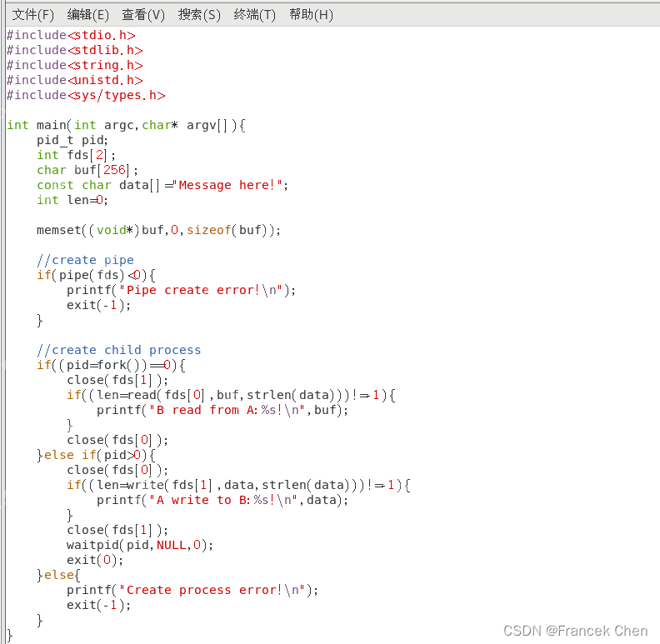Image resolution: width=660 pixels, height=644 pixels.
Task: Click the waitpid(pid,NULL,0); line
Action: (x=140, y=546)
